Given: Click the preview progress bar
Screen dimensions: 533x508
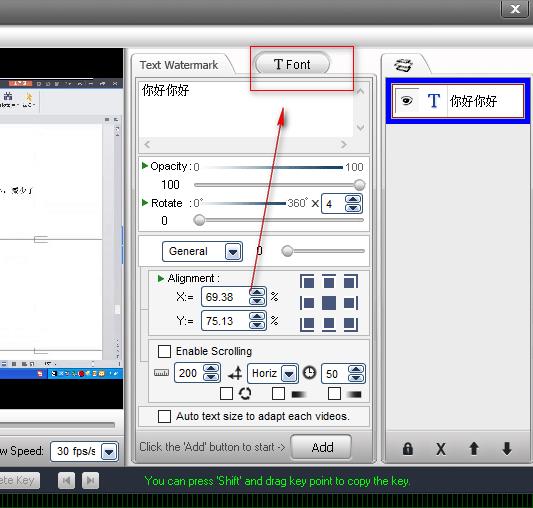Looking at the screenshot, I should point(58,425).
